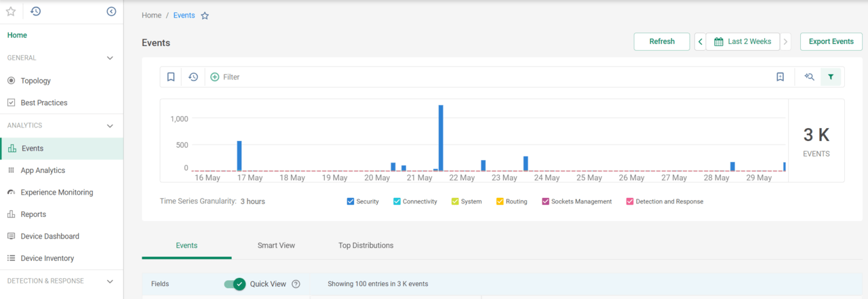Open saved filters bookmark icon left of Filter
Screen dimensions: 868x299
tap(171, 77)
